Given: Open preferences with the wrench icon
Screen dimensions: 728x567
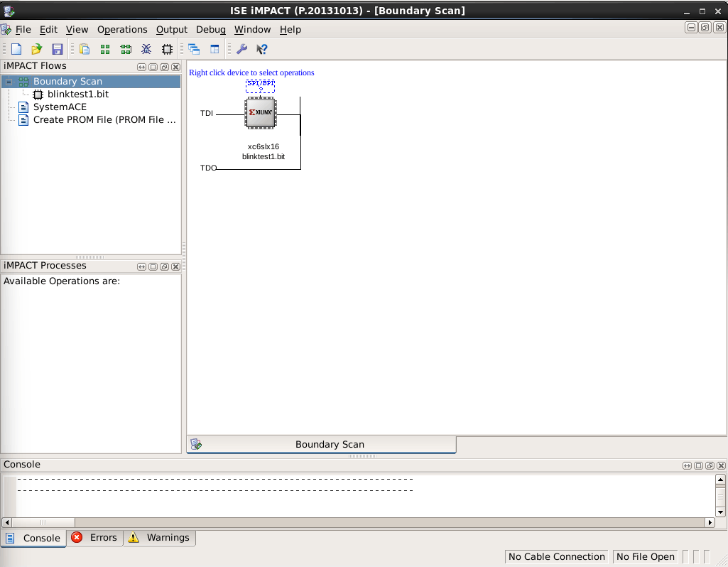Looking at the screenshot, I should (241, 49).
